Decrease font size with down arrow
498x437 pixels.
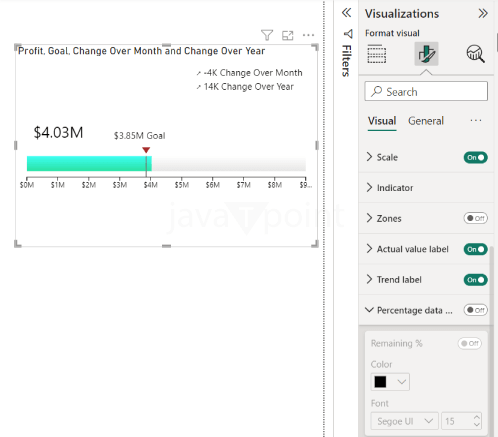(x=477, y=425)
